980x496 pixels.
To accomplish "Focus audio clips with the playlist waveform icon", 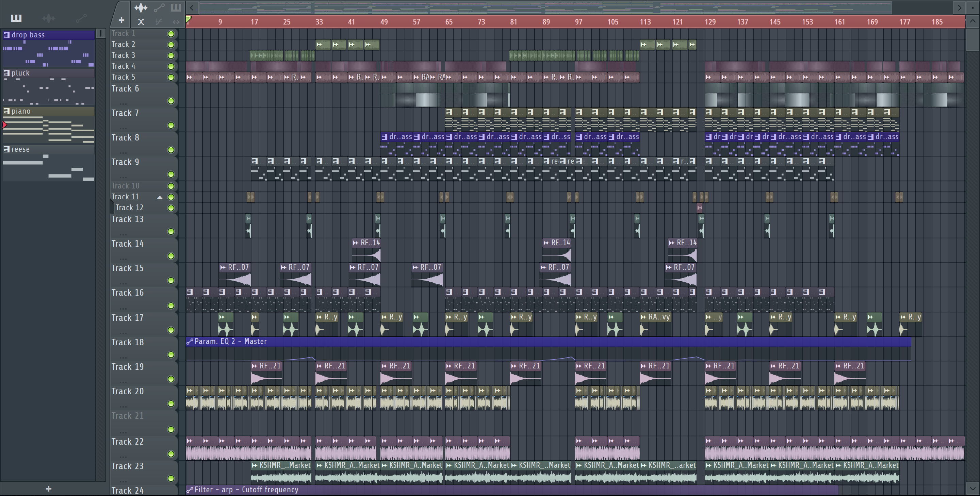I will 141,7.
